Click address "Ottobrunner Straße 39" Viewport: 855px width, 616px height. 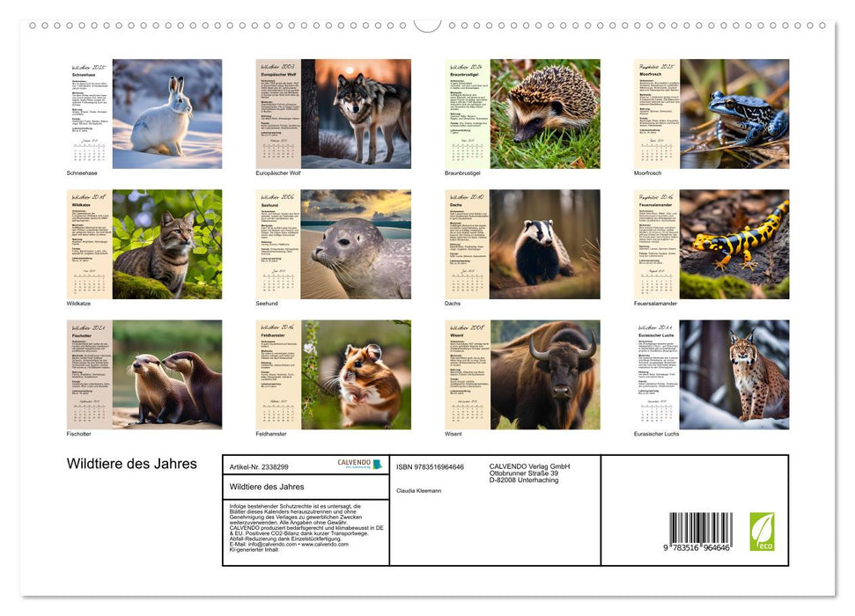coord(523,473)
